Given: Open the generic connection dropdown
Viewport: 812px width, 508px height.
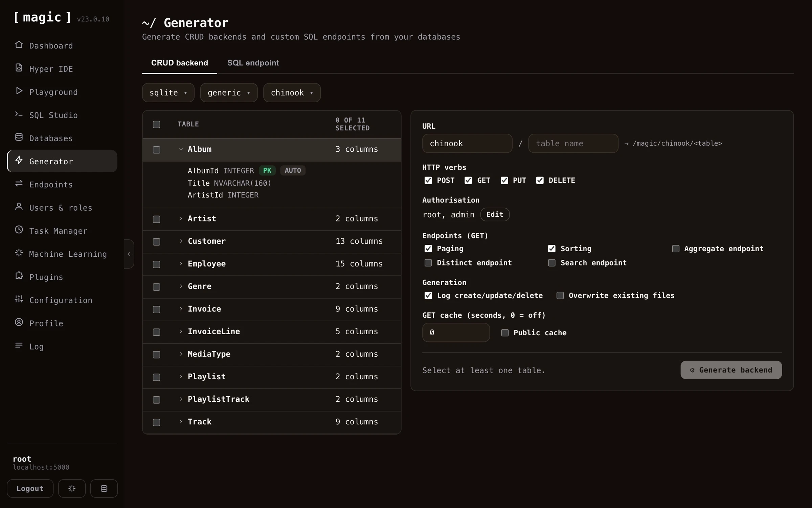Looking at the screenshot, I should 229,93.
